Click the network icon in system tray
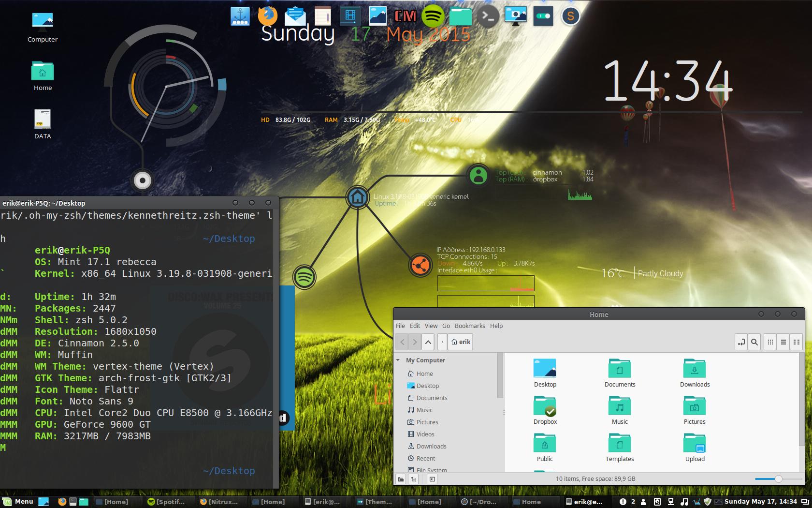 (670, 502)
